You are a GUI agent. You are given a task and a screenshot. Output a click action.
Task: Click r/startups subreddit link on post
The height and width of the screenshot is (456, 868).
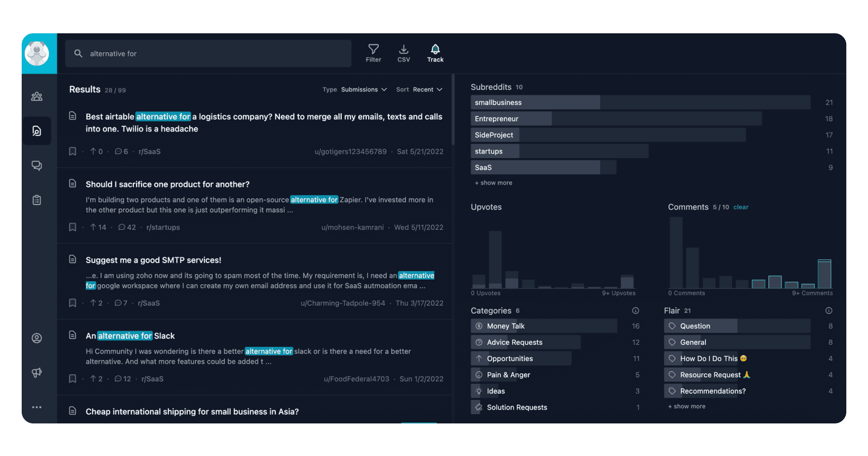(x=163, y=227)
